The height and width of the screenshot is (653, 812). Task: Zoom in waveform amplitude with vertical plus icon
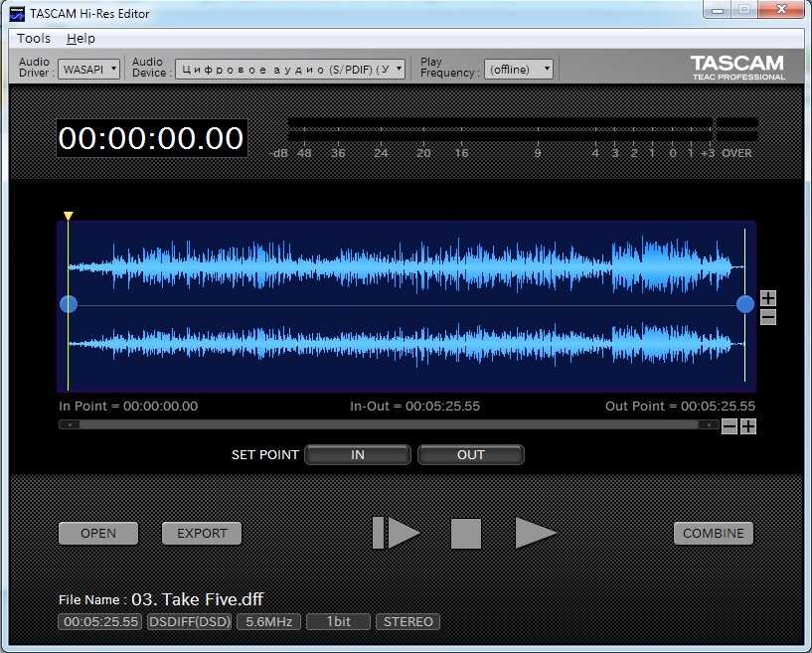click(768, 298)
